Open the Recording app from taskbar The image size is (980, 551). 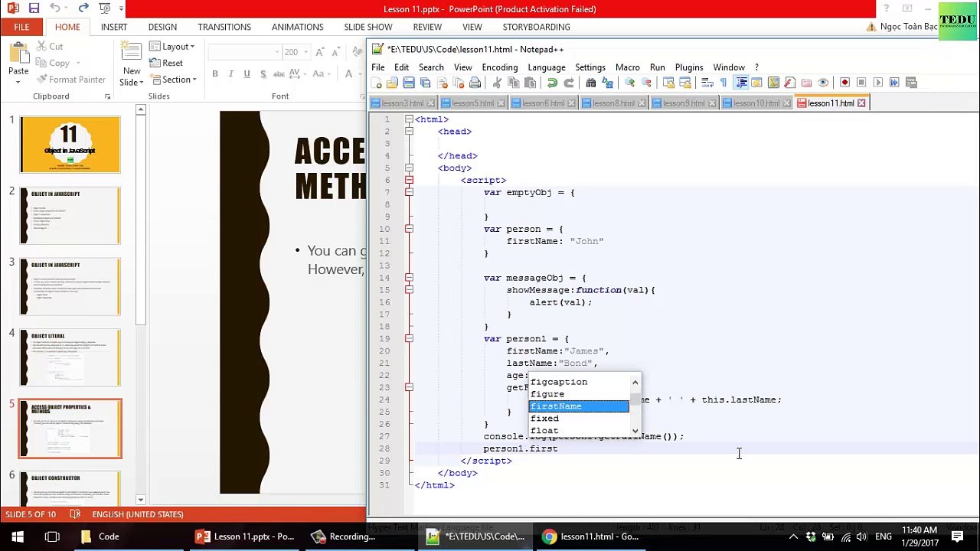[x=343, y=536]
